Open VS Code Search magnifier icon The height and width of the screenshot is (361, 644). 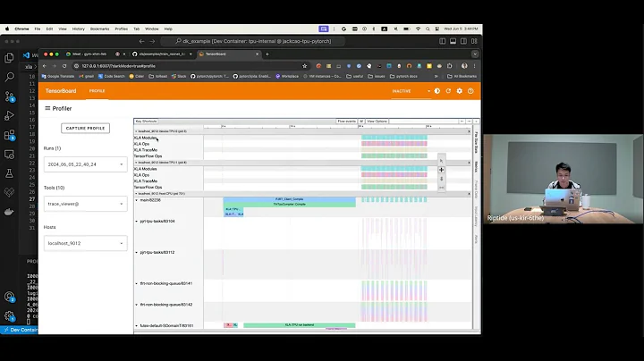pos(9,77)
